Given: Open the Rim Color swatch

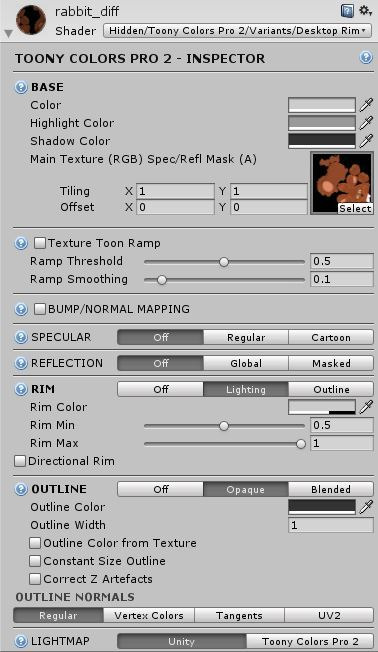Looking at the screenshot, I should coord(322,407).
